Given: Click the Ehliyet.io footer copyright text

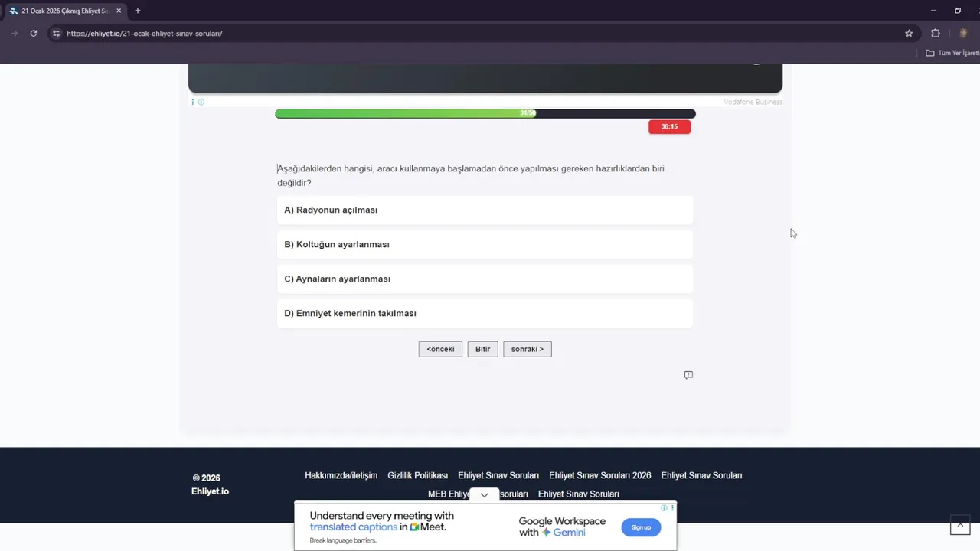Looking at the screenshot, I should [210, 484].
